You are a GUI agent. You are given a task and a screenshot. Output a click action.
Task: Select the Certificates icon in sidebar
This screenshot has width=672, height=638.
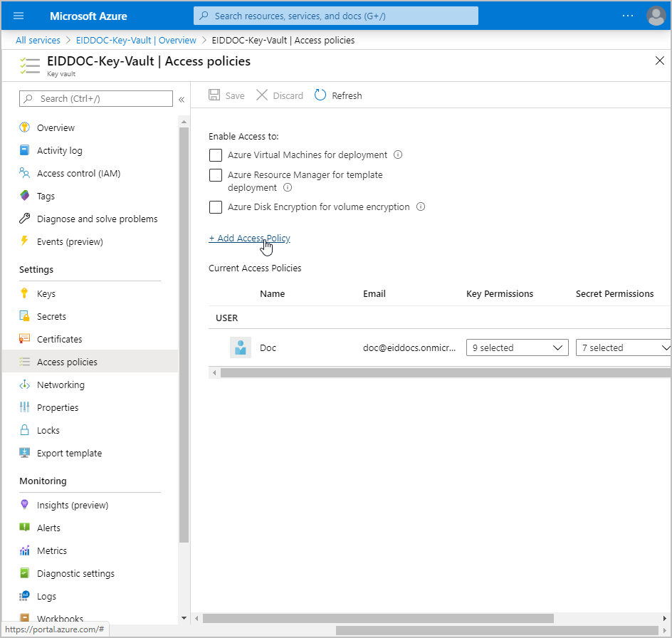25,339
